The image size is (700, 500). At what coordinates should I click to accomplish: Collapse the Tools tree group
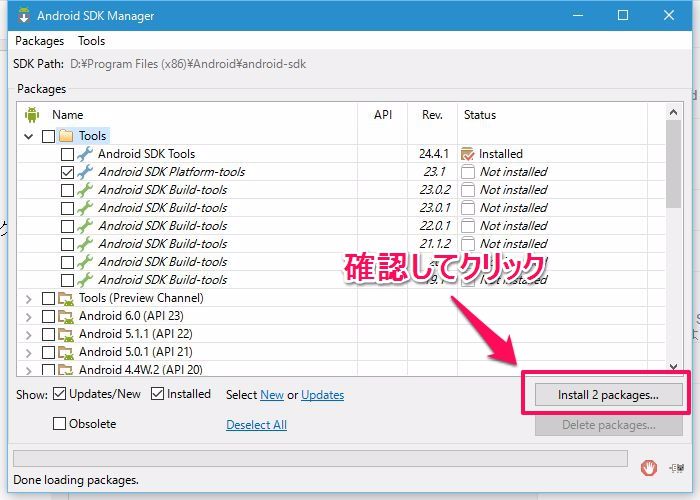[x=29, y=136]
